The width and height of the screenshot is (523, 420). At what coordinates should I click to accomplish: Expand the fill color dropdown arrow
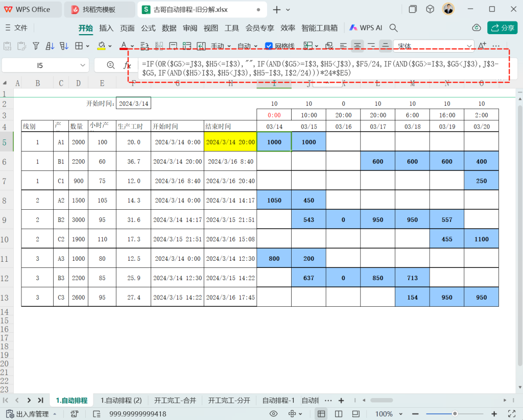point(110,46)
